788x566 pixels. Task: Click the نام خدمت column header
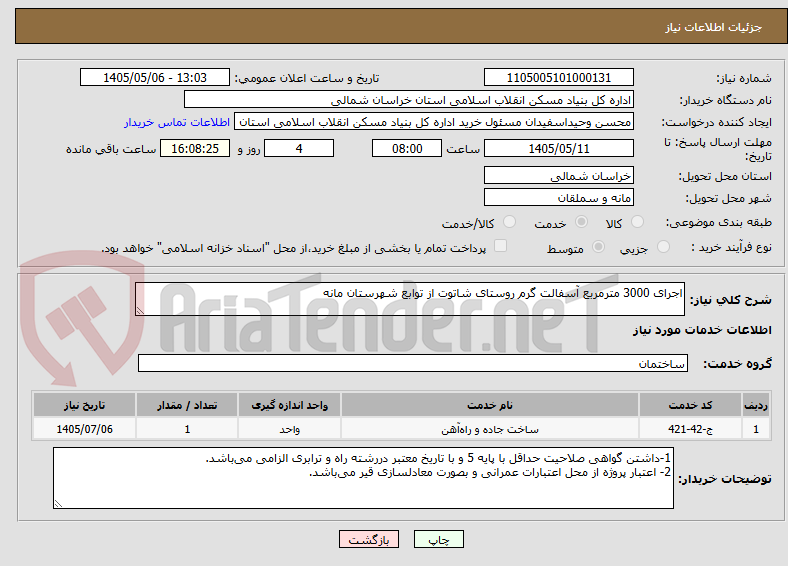490,405
